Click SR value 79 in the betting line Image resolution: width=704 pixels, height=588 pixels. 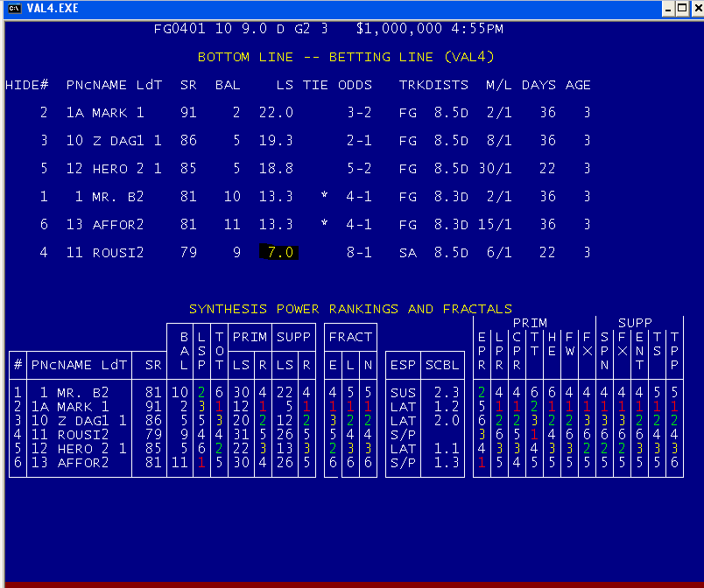point(188,253)
